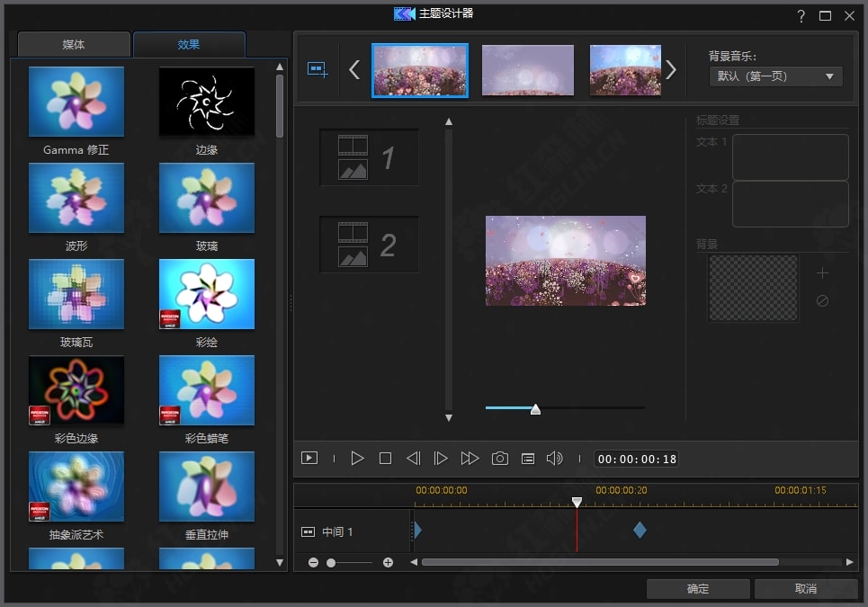Image resolution: width=868 pixels, height=607 pixels.
Task: Zoom in timeline with plus icon
Action: click(x=388, y=562)
